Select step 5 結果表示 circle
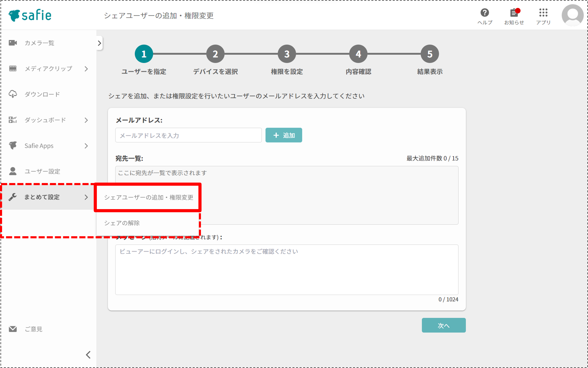Viewport: 588px width, 368px height. 430,54
